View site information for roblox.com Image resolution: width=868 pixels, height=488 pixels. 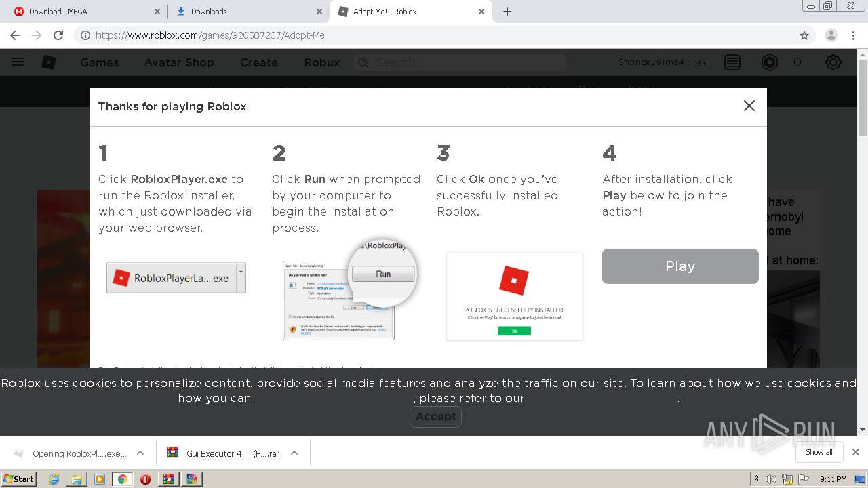pos(85,35)
